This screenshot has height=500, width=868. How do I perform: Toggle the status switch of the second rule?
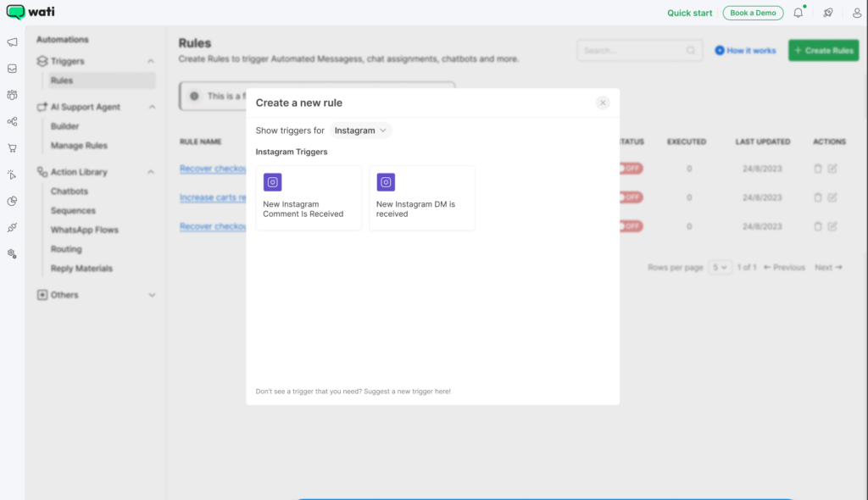coord(631,197)
